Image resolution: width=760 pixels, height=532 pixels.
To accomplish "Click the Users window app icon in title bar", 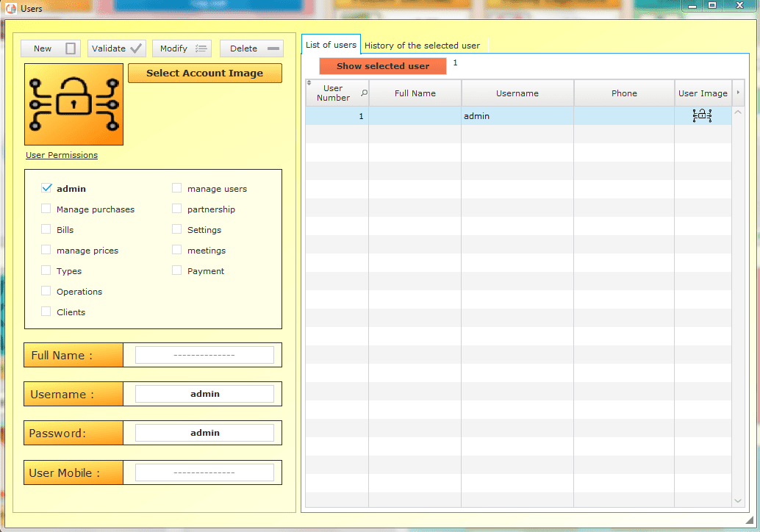I will [x=11, y=9].
